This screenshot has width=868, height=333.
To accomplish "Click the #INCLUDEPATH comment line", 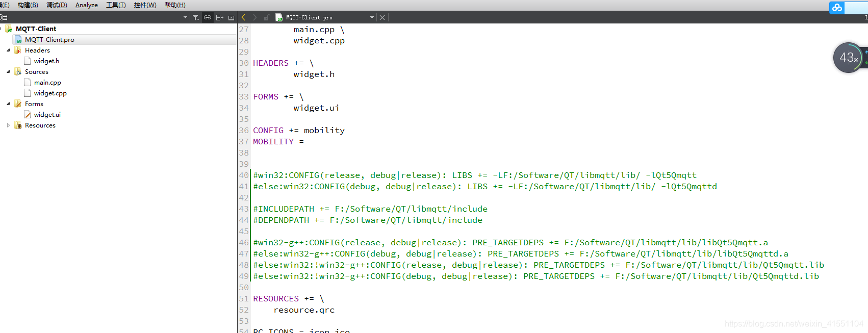I will 370,209.
